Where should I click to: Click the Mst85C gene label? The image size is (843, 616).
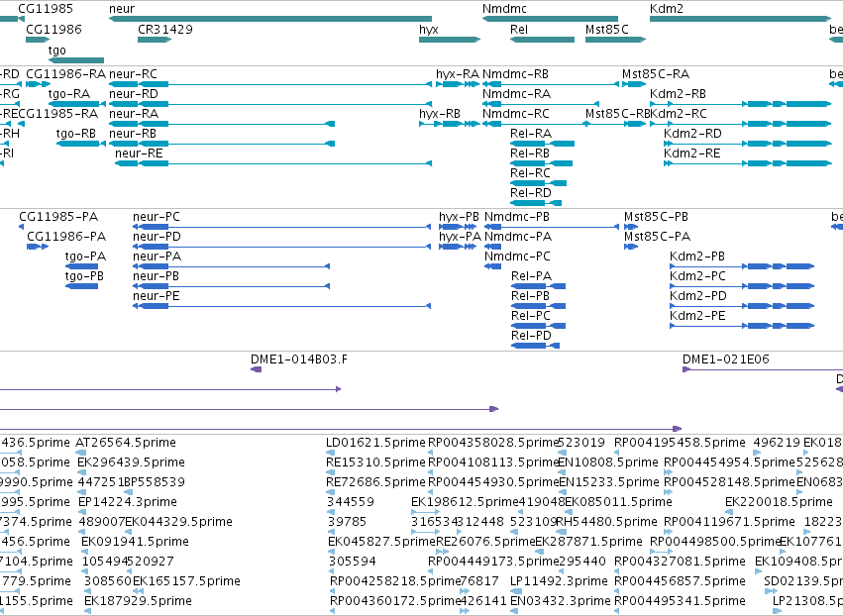(x=606, y=29)
